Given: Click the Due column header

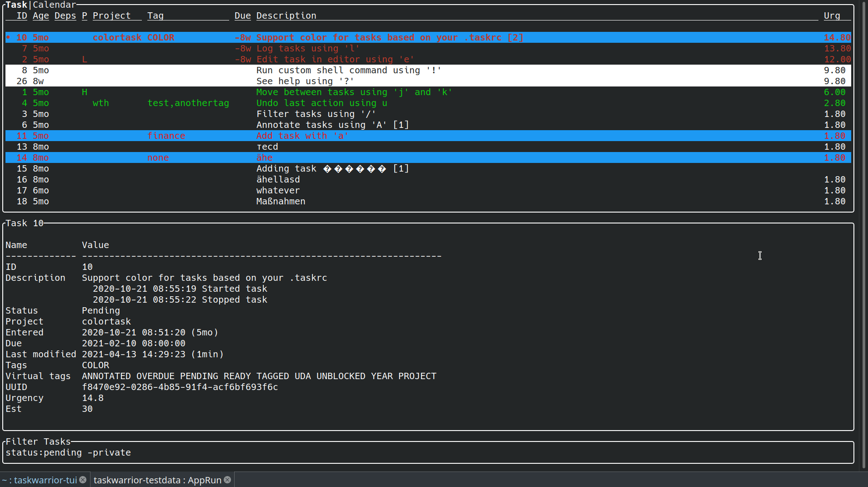Looking at the screenshot, I should [242, 15].
